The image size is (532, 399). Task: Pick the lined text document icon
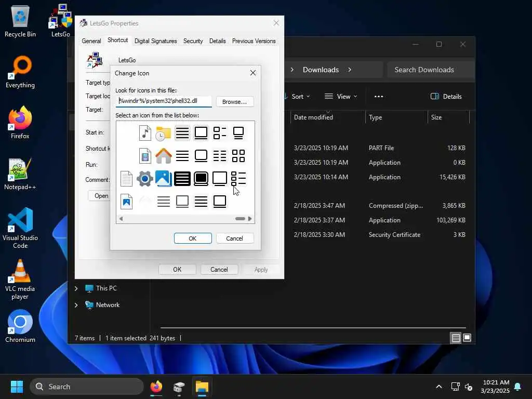click(x=127, y=179)
